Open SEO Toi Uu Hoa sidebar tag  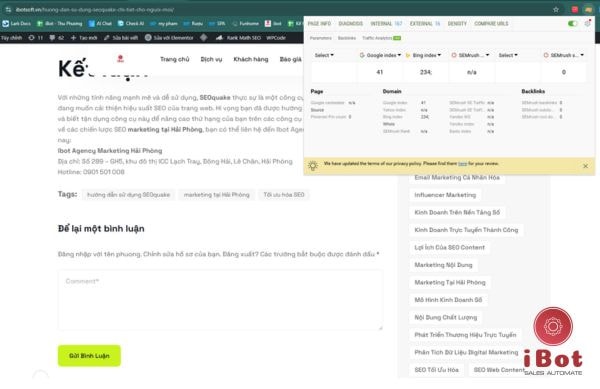click(436, 369)
